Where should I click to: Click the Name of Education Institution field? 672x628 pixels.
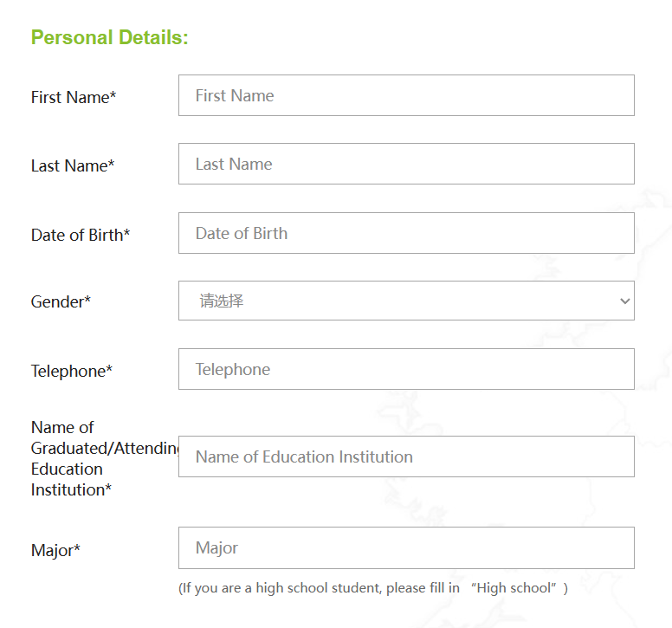pos(406,456)
